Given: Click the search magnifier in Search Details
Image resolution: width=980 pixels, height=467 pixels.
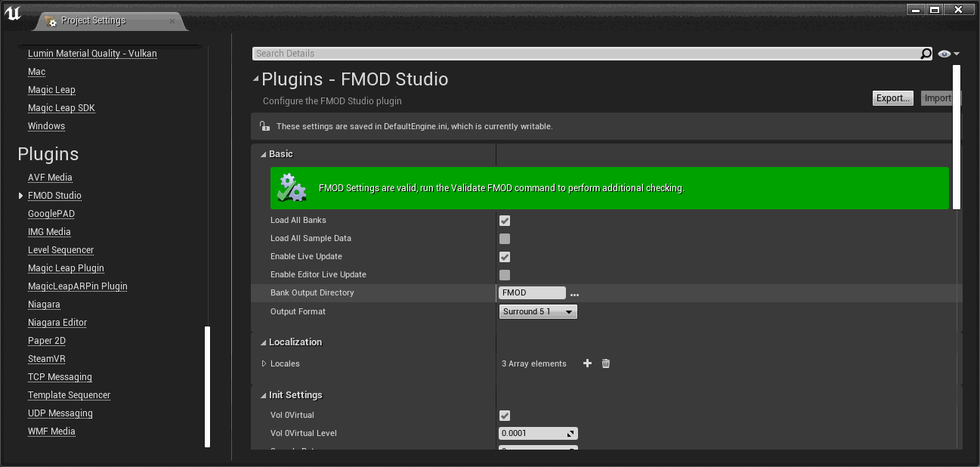Looking at the screenshot, I should point(926,53).
